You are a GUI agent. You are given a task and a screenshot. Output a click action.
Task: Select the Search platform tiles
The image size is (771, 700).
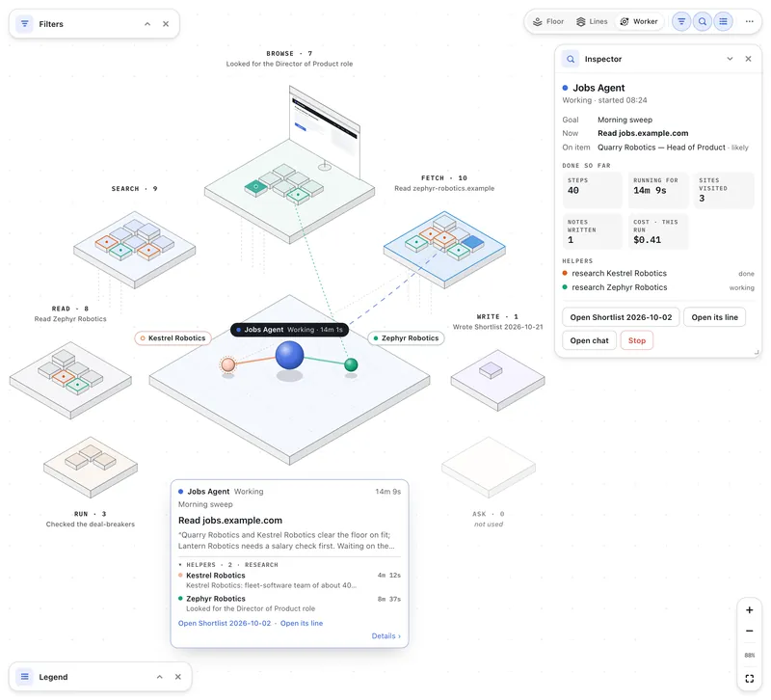click(x=134, y=239)
